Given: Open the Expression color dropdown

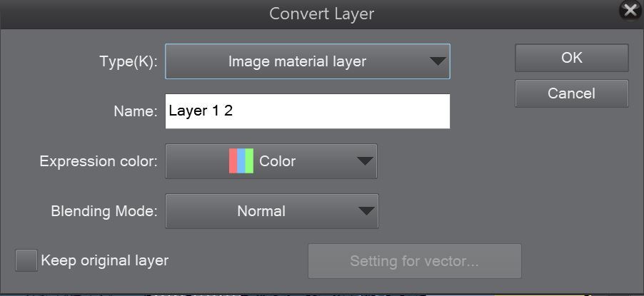Looking at the screenshot, I should [271, 161].
